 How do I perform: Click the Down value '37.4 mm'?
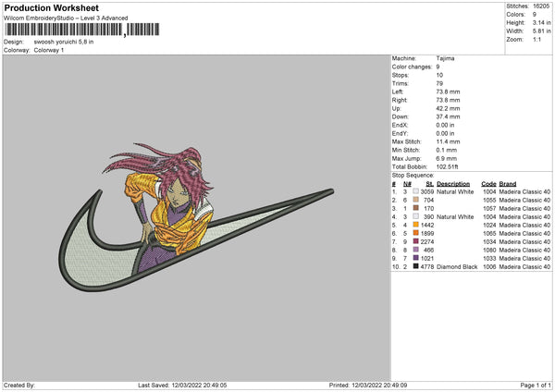point(448,116)
